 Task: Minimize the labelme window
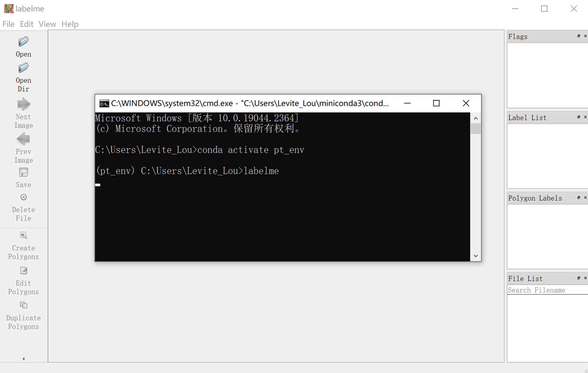(x=515, y=8)
